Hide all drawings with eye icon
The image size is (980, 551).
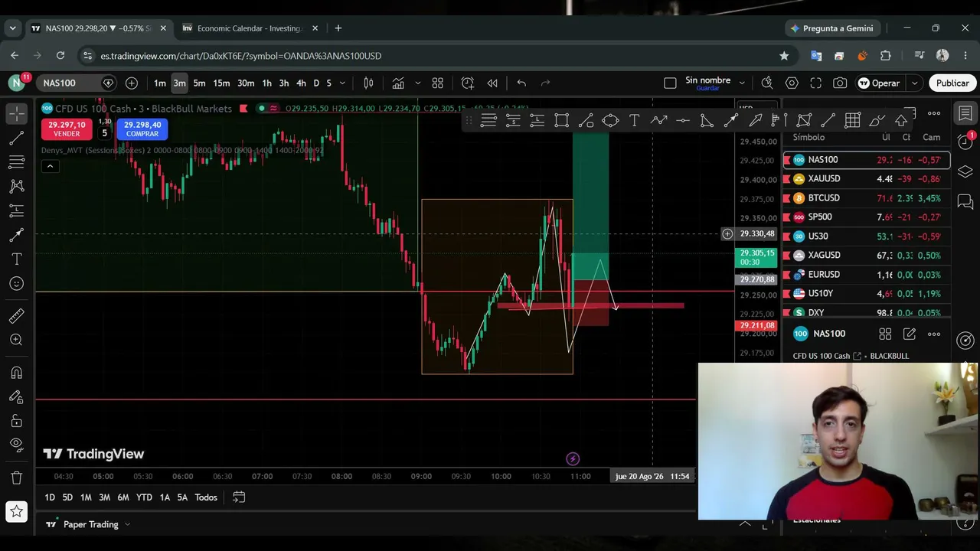(16, 445)
